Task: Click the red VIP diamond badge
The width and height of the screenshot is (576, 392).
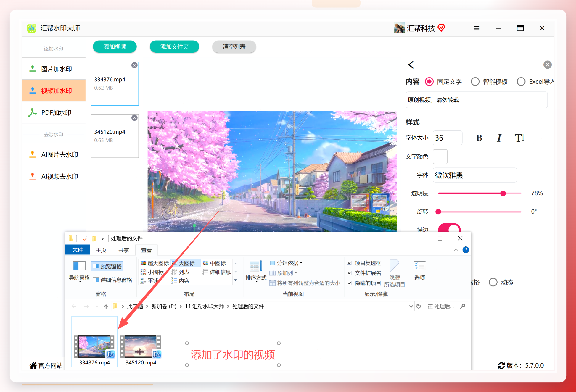Action: (441, 28)
